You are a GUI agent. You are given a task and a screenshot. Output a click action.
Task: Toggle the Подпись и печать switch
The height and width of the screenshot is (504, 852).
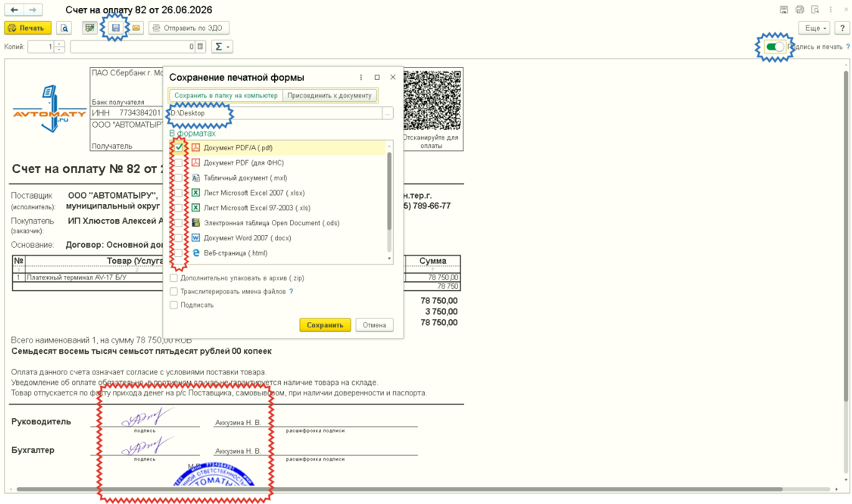point(775,47)
